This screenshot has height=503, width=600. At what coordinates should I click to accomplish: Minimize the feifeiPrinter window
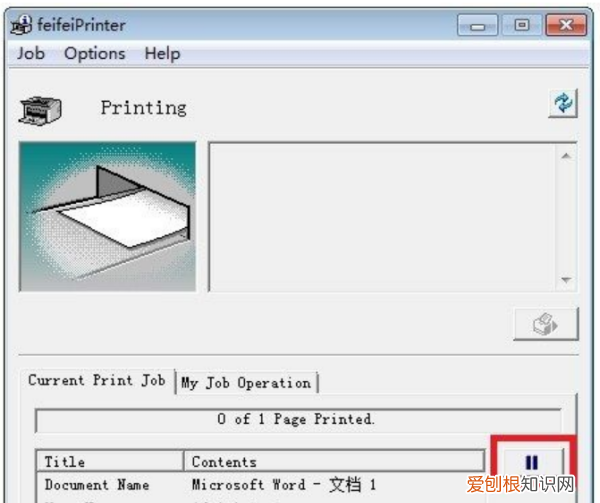coord(477,25)
